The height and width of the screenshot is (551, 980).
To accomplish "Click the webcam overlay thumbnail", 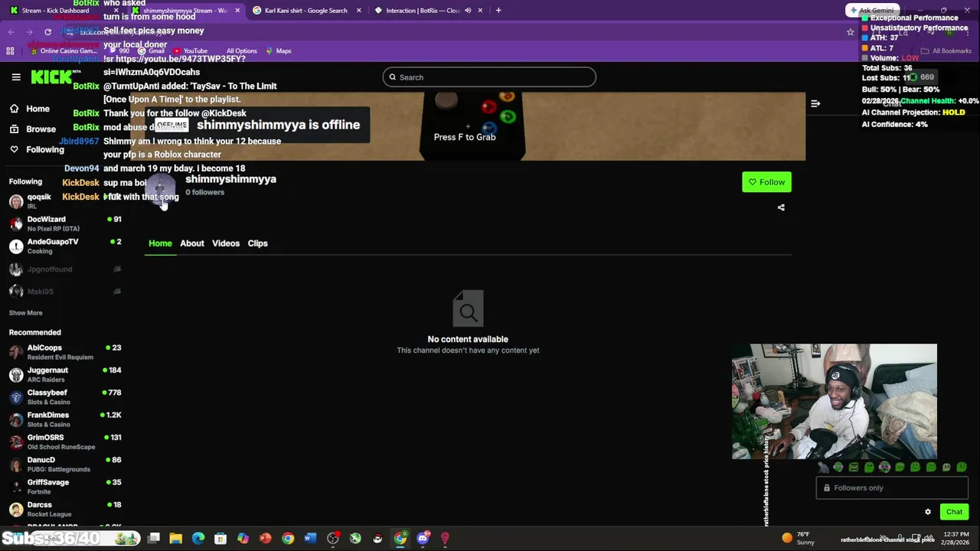I will click(834, 402).
